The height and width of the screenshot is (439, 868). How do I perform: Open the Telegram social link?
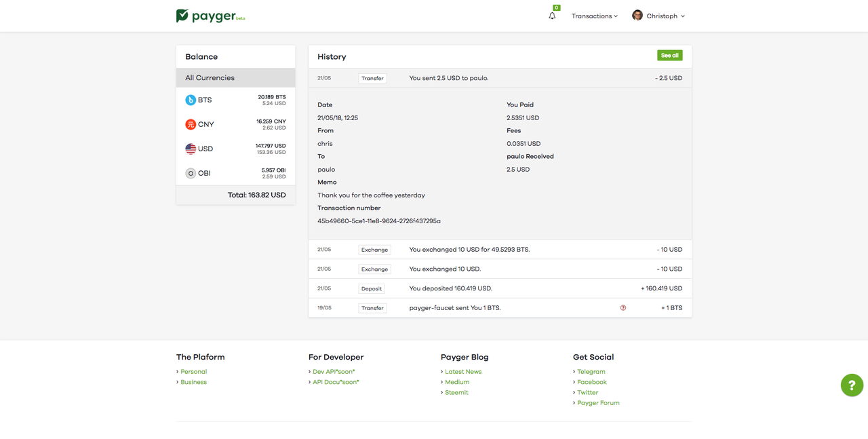591,372
